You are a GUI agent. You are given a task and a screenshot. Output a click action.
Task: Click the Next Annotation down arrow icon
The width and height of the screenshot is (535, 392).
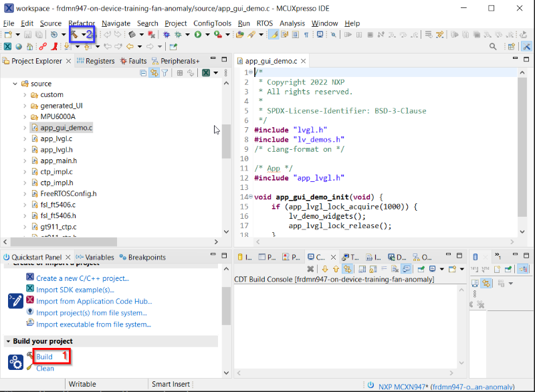(x=68, y=46)
